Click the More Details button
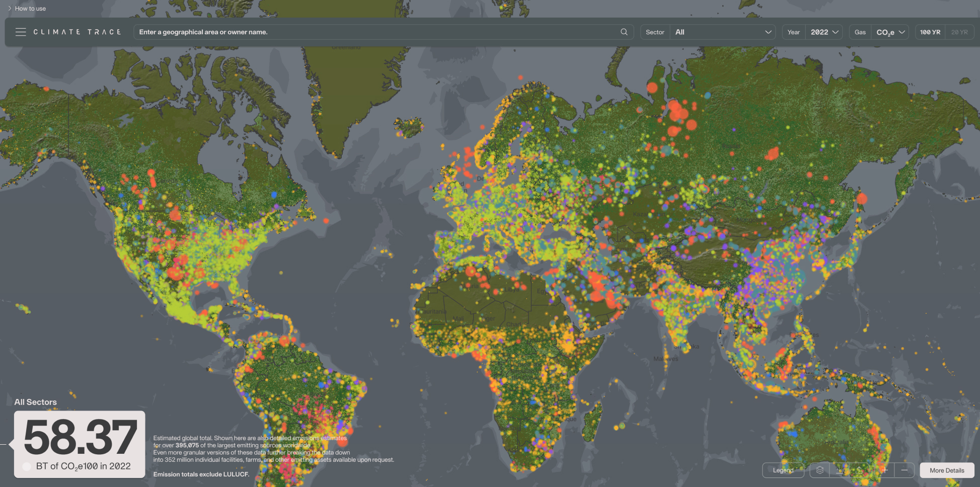The width and height of the screenshot is (980, 487). coord(947,470)
